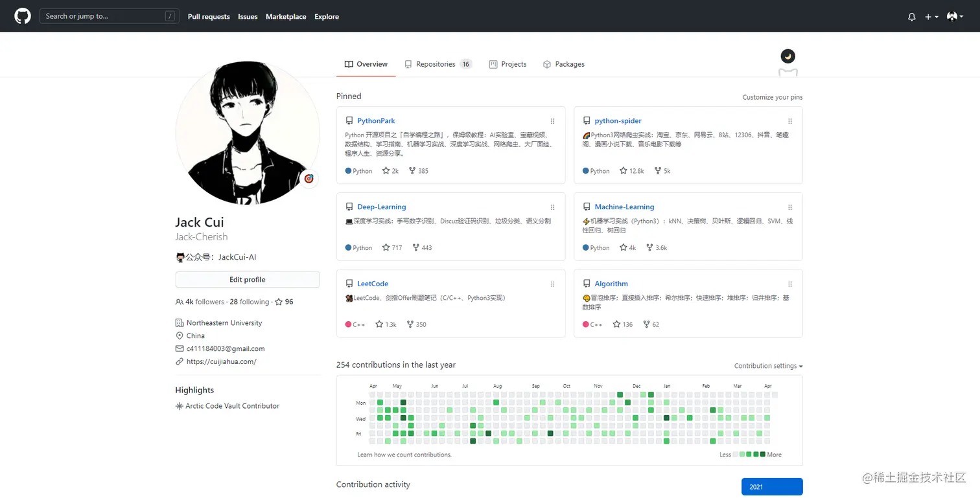Image resolution: width=980 pixels, height=498 pixels.
Task: Click the drag handle on the Deep-Learning card
Action: tap(553, 207)
